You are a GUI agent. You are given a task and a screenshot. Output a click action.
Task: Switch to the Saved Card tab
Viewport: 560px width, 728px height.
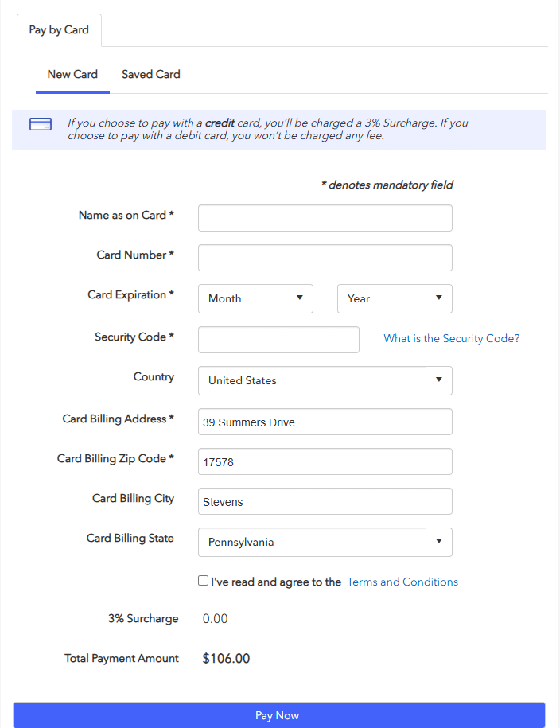151,75
